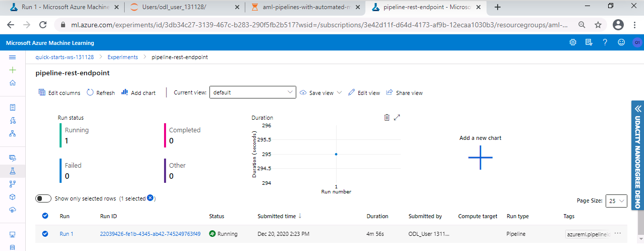The image size is (644, 251).
Task: Click Edit view button
Action: (x=364, y=93)
